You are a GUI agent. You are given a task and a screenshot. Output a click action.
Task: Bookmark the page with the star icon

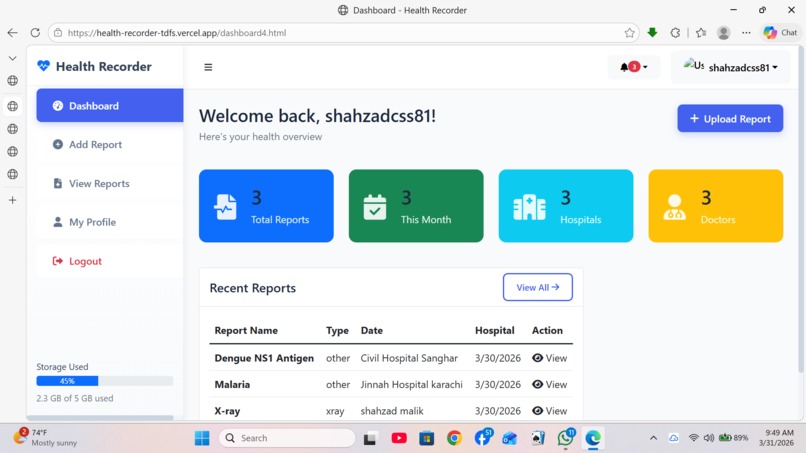pos(629,33)
